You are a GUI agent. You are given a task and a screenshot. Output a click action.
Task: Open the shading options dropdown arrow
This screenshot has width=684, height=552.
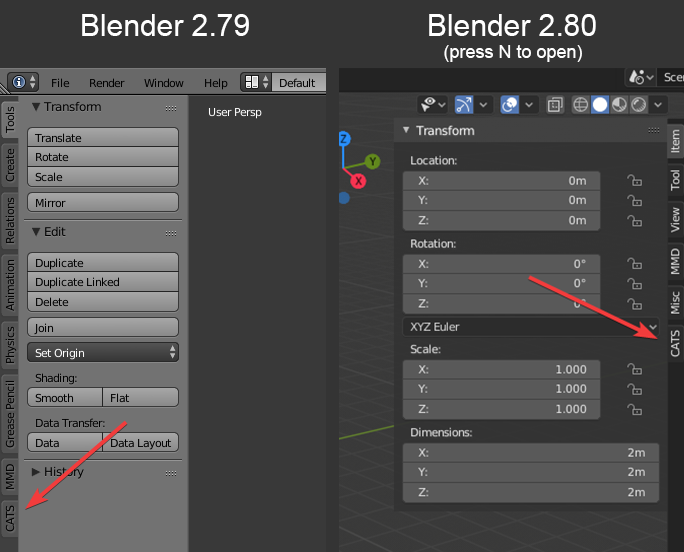[x=658, y=105]
